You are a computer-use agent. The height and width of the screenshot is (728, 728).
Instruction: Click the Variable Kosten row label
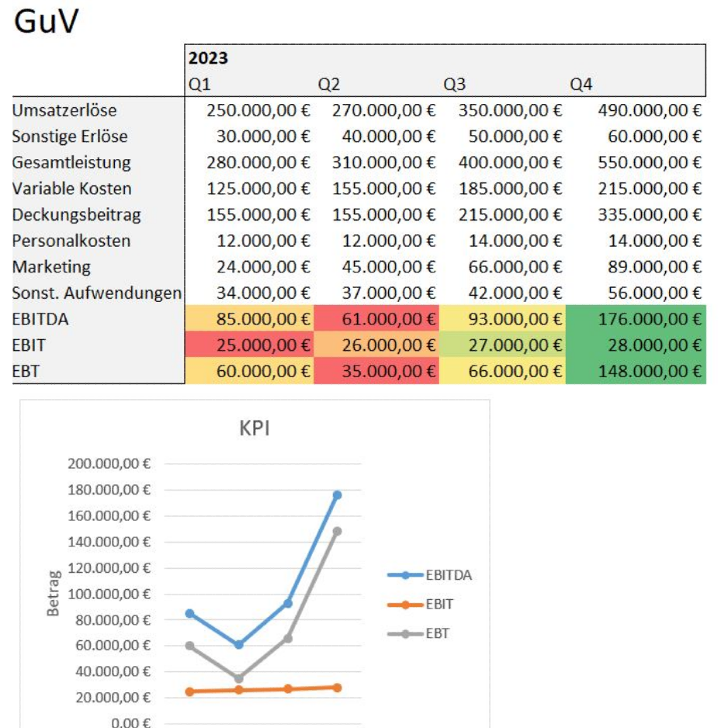tap(72, 189)
